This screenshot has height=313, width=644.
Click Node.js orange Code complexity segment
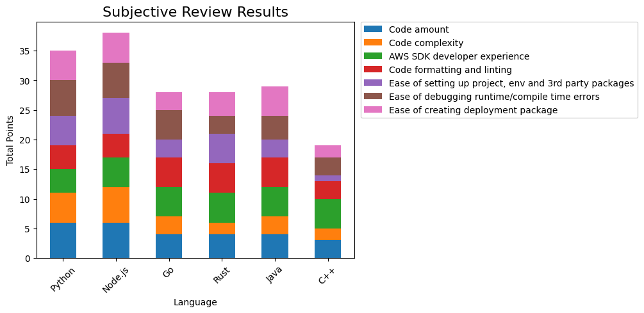coord(116,205)
